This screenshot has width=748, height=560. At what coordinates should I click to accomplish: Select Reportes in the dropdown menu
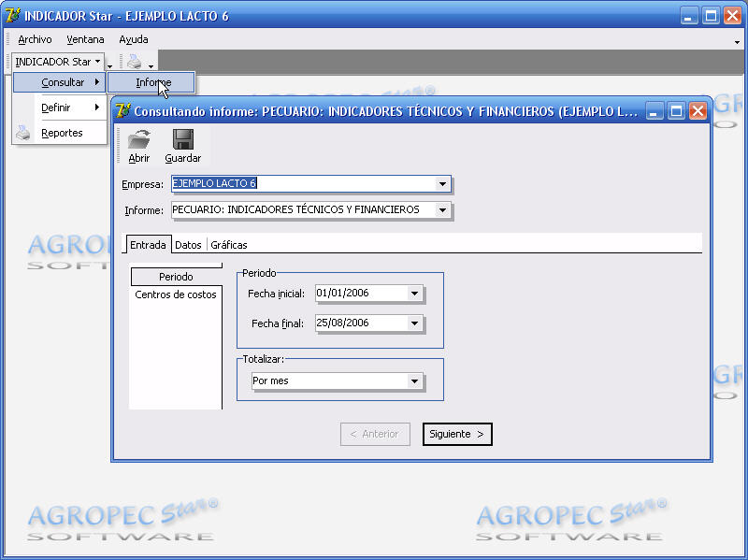tap(60, 133)
